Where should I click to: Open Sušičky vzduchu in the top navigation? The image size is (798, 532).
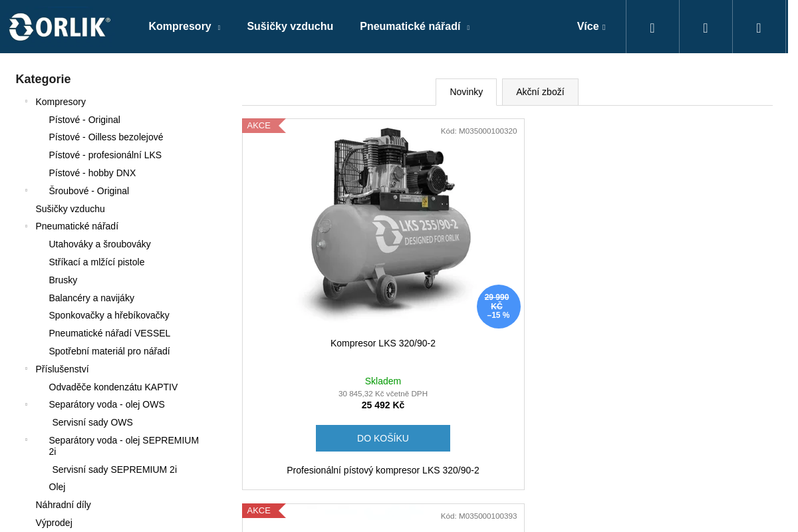(x=290, y=27)
